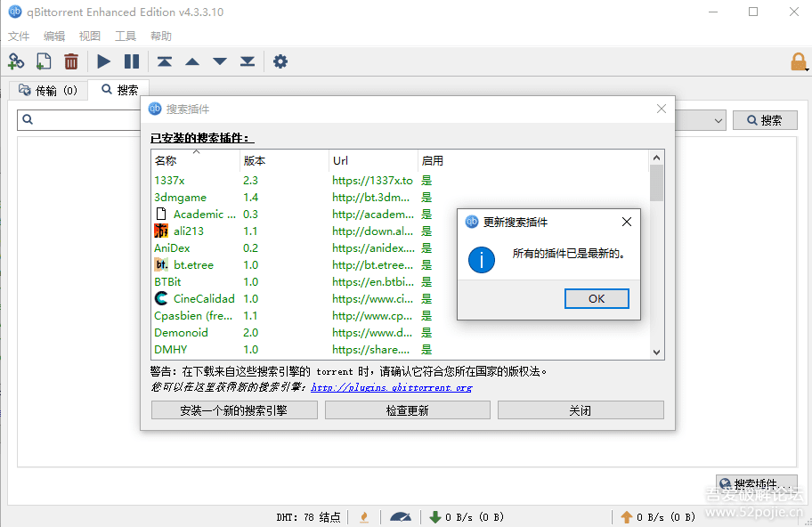The height and width of the screenshot is (527, 812).
Task: Click the speedometer alternative speed icon
Action: [401, 516]
